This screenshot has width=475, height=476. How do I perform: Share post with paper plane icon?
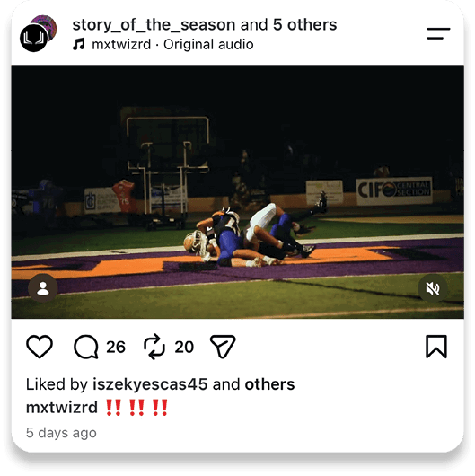click(223, 347)
